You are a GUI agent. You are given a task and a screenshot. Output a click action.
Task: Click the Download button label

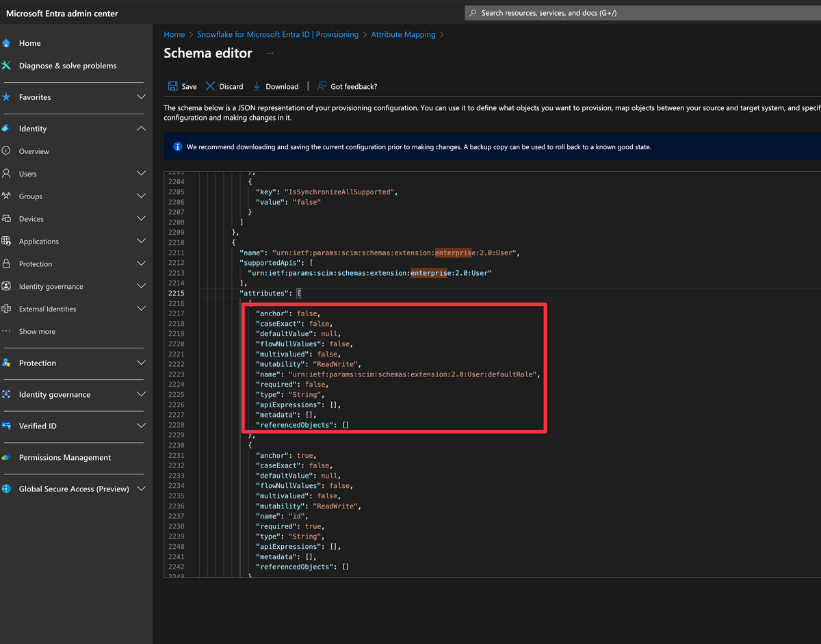[x=282, y=87]
